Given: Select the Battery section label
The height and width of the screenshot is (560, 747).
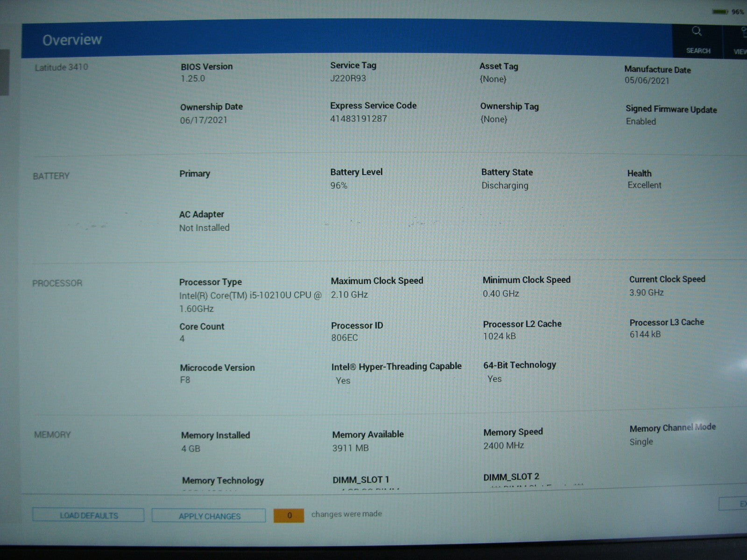Looking at the screenshot, I should pyautogui.click(x=51, y=176).
